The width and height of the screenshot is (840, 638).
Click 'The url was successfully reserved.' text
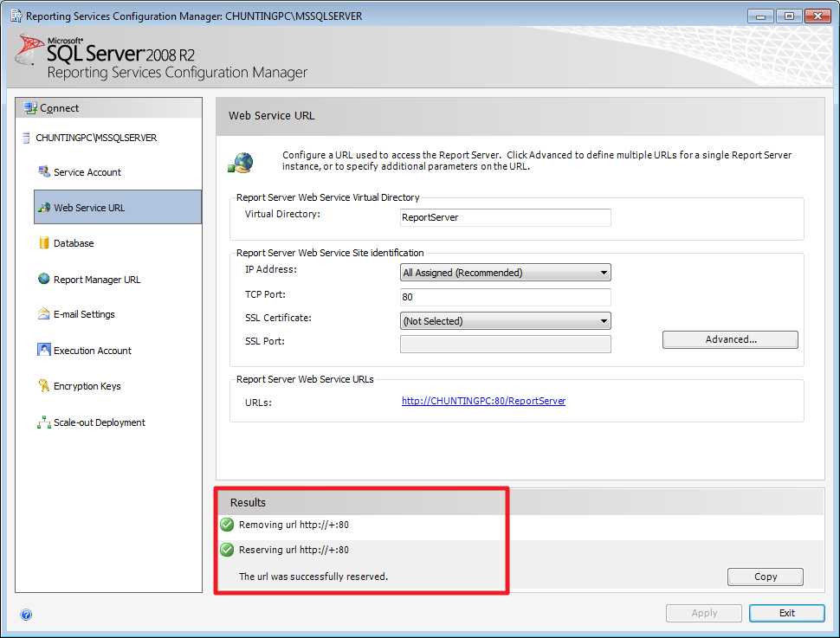click(x=313, y=577)
